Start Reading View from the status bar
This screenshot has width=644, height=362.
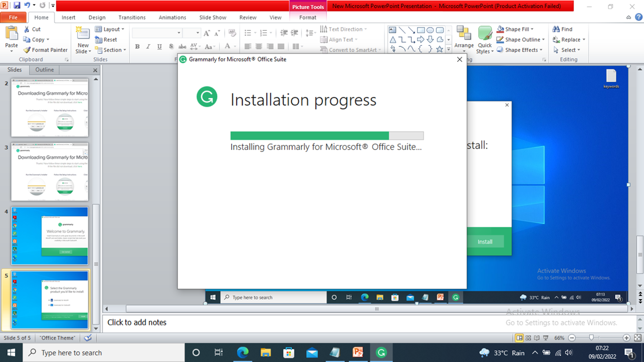(x=537, y=338)
